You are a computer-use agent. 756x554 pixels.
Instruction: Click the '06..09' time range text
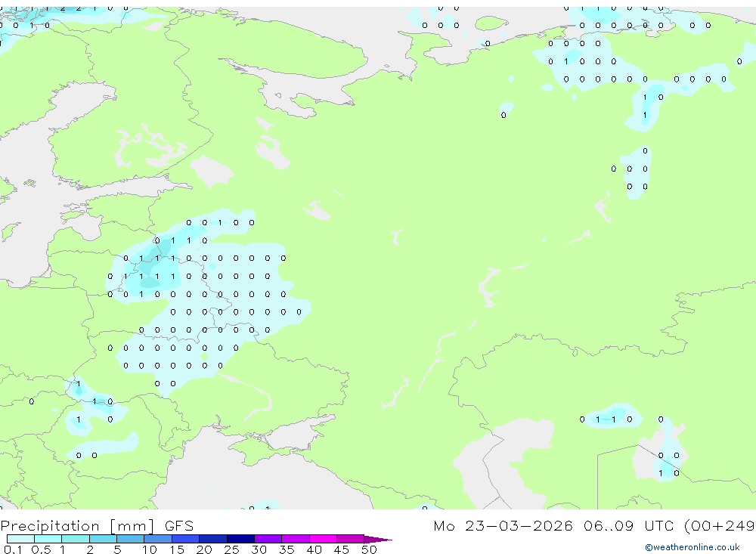609,525
